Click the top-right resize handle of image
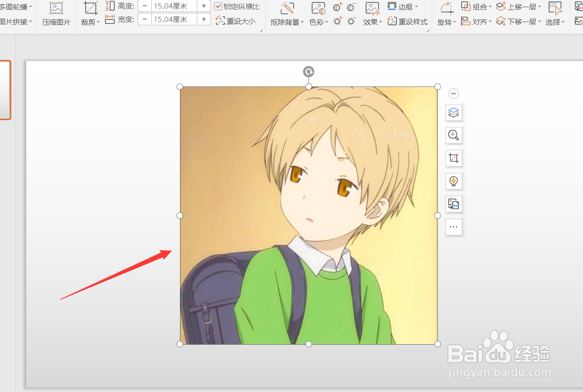 pos(438,86)
